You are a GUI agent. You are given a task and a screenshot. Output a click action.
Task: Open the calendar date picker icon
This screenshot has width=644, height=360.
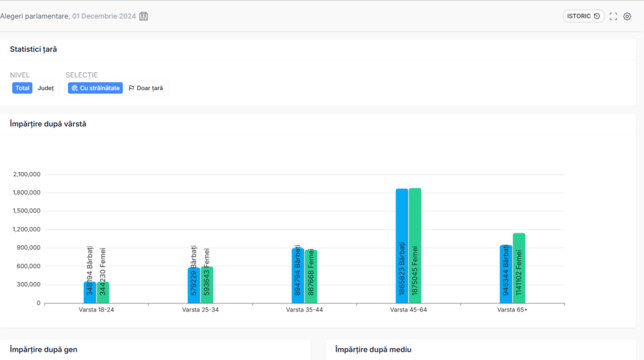[x=143, y=16]
